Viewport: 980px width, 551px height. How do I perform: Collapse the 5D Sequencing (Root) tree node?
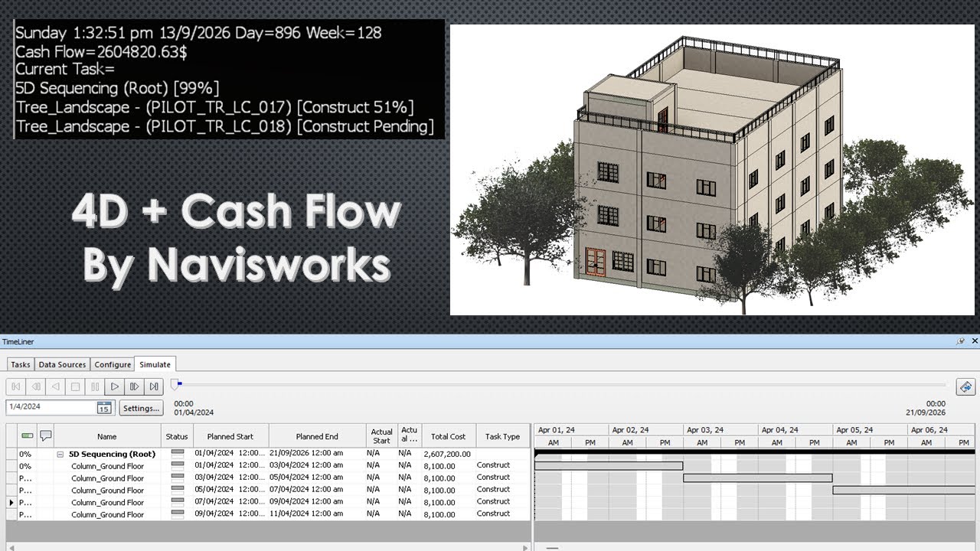(60, 454)
